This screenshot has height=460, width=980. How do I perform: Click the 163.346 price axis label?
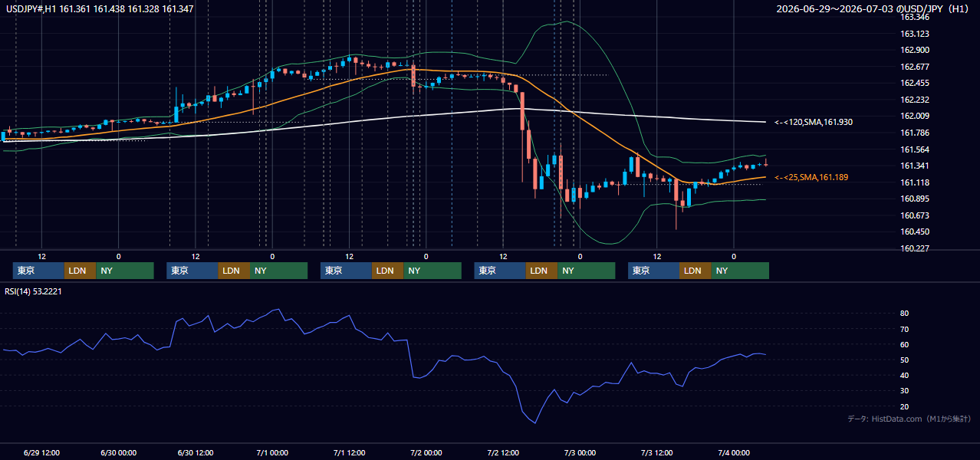point(915,17)
